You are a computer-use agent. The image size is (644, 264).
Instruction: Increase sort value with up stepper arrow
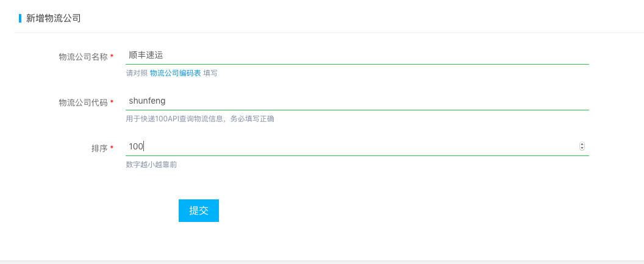pos(582,144)
